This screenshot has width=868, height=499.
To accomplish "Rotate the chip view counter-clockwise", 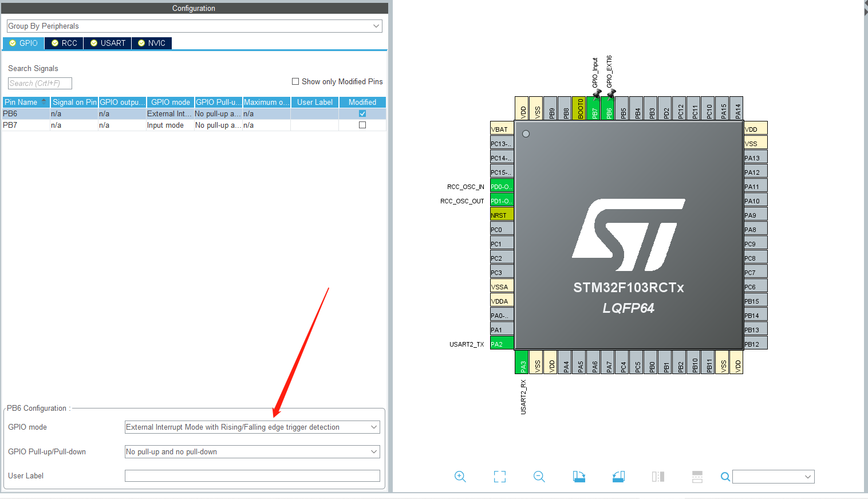I will coord(618,477).
